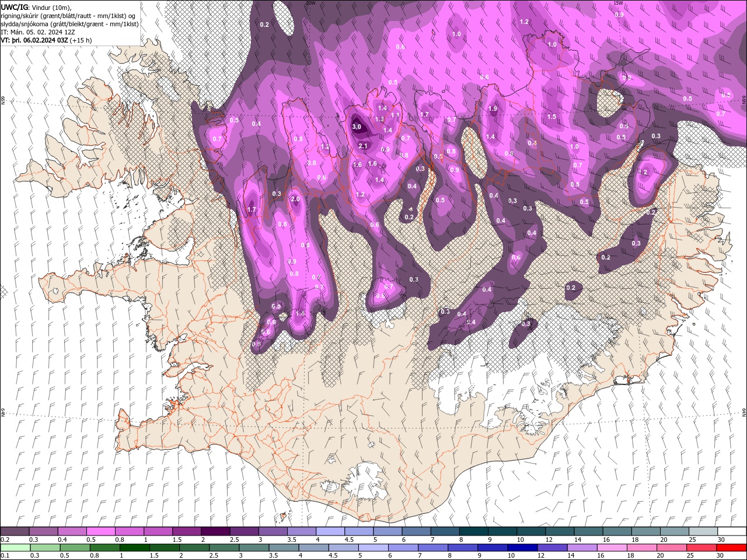Select the darkest purple 2 swatch in upper scale
The image size is (747, 560).
(x=215, y=531)
